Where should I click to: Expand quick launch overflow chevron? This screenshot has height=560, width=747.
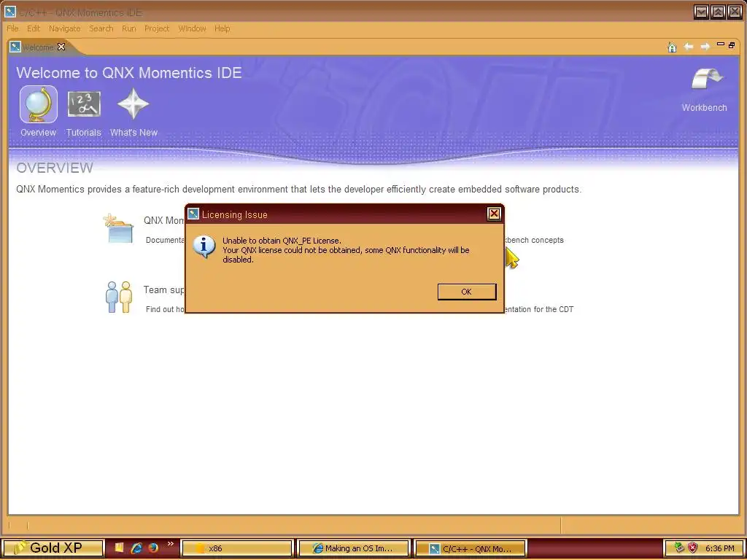171,544
